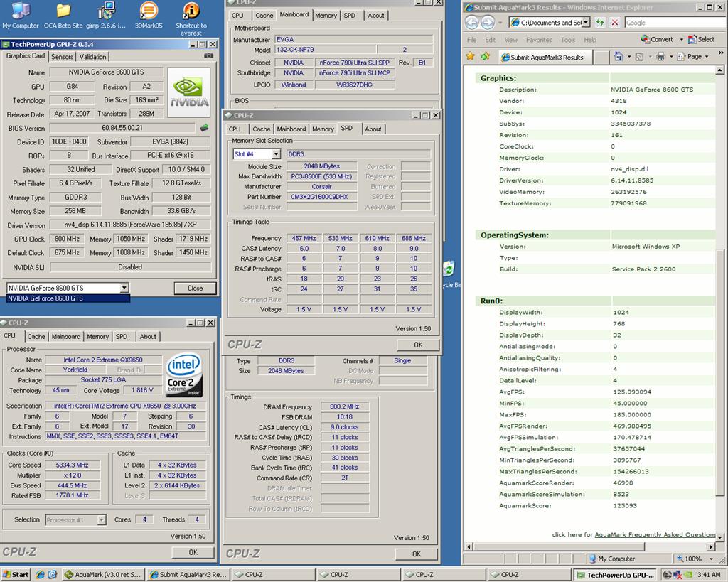Open the Favorites Center star icon
The width and height of the screenshot is (728, 582).
(x=471, y=56)
